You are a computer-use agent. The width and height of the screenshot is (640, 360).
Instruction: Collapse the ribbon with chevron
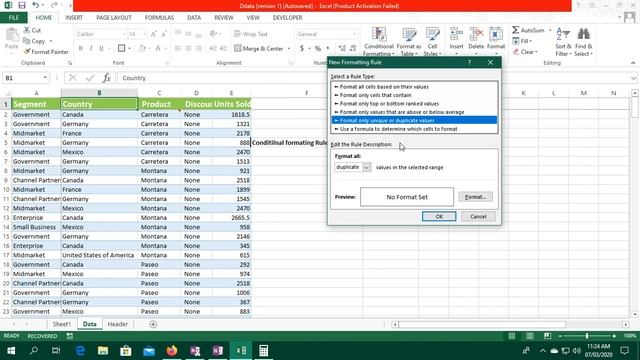coord(633,63)
